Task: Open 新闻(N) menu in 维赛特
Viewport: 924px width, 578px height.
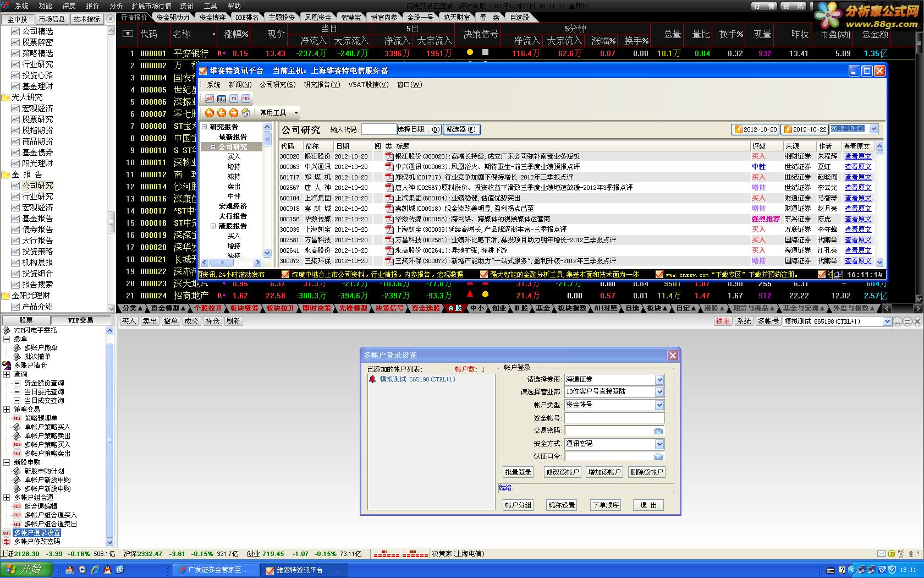Action: (x=240, y=85)
